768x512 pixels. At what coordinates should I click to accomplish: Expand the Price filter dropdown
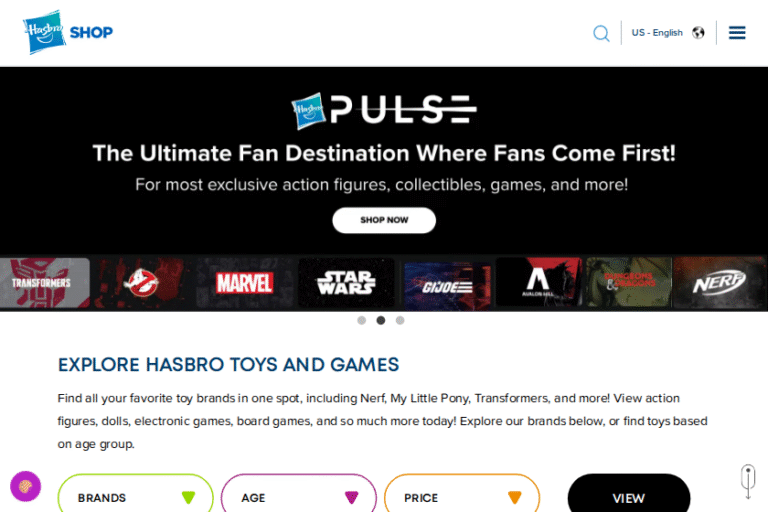(x=462, y=494)
